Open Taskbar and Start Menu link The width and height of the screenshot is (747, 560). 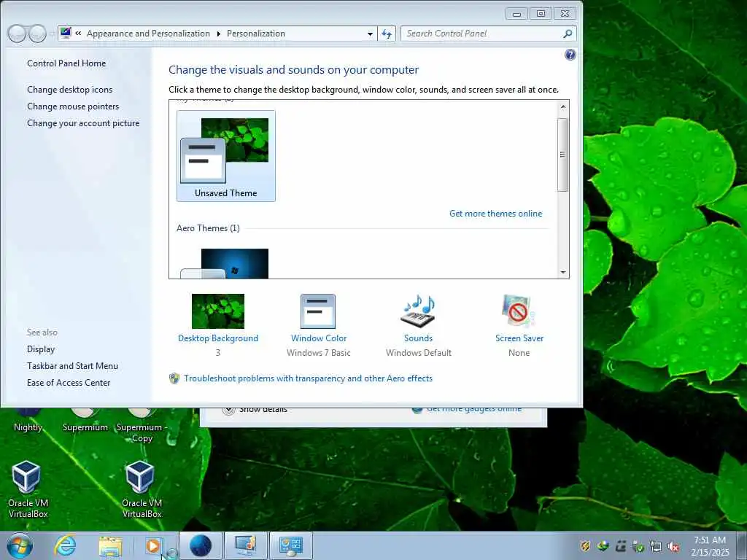(x=72, y=366)
